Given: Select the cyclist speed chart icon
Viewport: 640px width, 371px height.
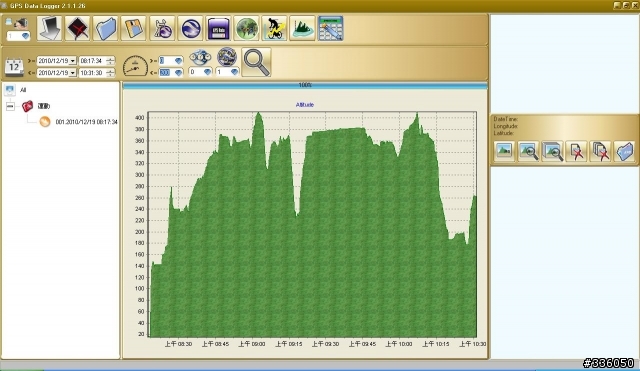Looking at the screenshot, I should 275,29.
